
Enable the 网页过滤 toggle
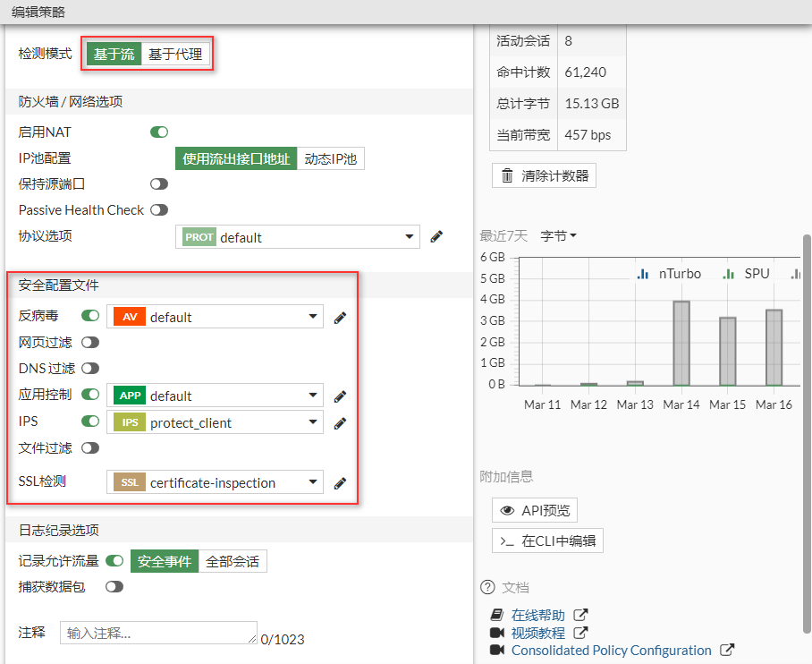pos(90,343)
